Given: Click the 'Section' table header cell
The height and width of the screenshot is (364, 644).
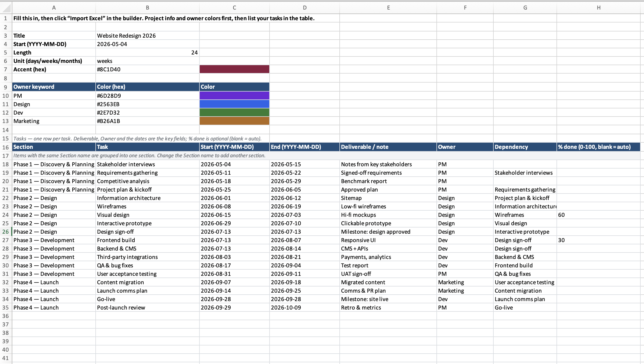Looking at the screenshot, I should pos(54,147).
